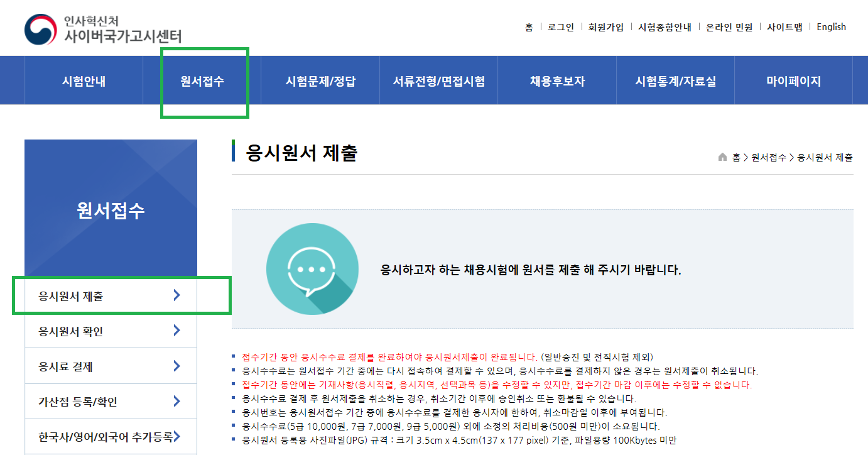This screenshot has width=868, height=455.
Task: Open the 시험통계/자료실 menu
Action: click(x=675, y=81)
